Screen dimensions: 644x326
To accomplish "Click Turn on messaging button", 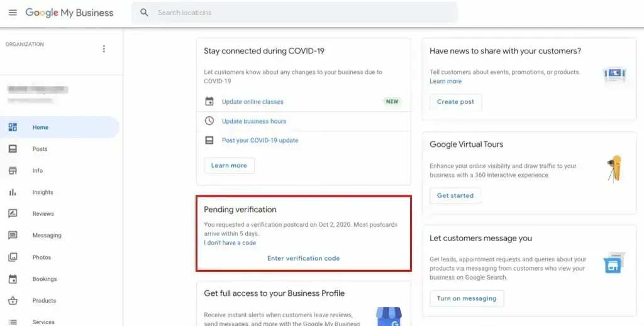I will [467, 298].
